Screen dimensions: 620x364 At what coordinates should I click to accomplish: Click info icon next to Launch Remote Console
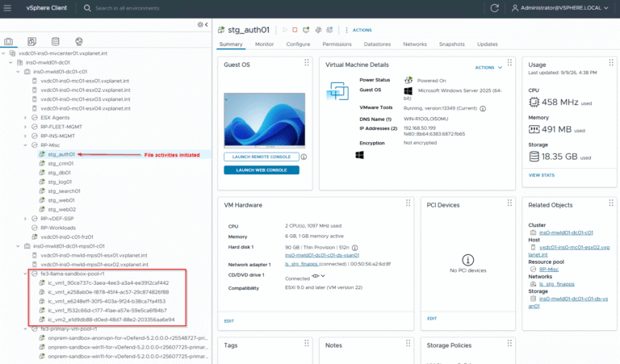pos(304,157)
